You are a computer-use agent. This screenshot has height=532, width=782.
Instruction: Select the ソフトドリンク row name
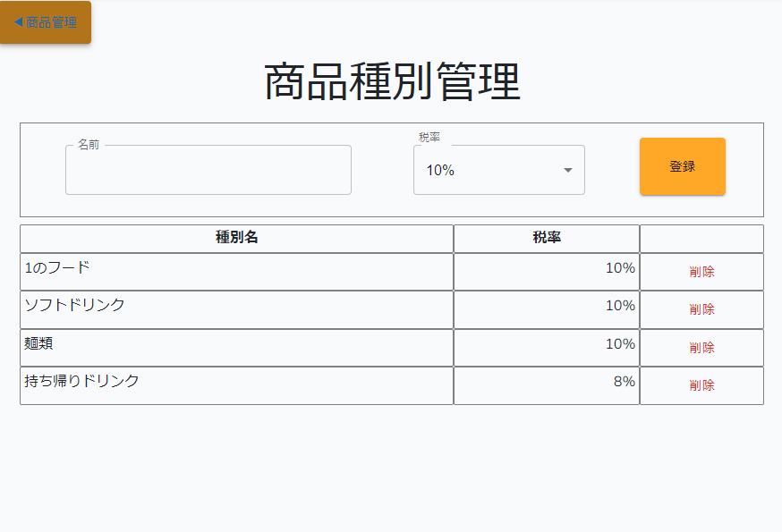[74, 305]
